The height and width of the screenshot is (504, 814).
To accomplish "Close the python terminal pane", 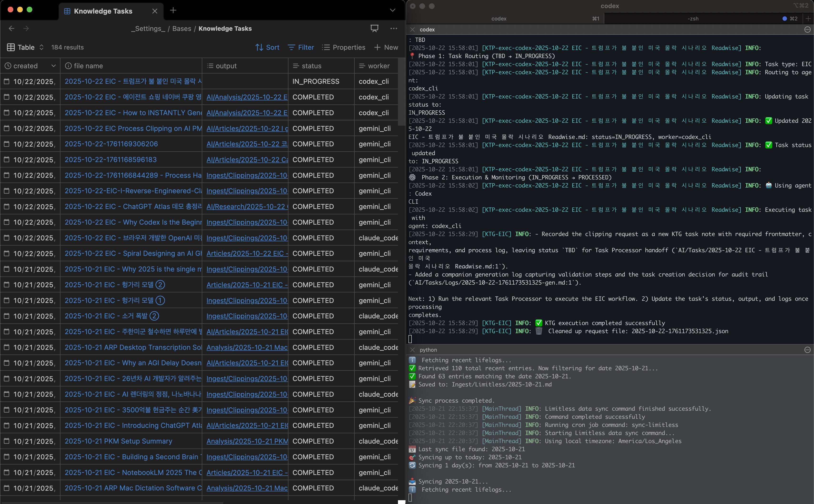I will [412, 350].
